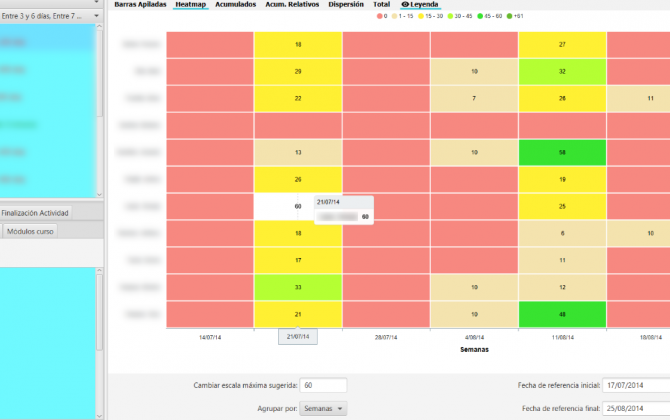This screenshot has height=420, width=670.
Task: Switch to the Barras Apiladas tab
Action: tap(140, 4)
